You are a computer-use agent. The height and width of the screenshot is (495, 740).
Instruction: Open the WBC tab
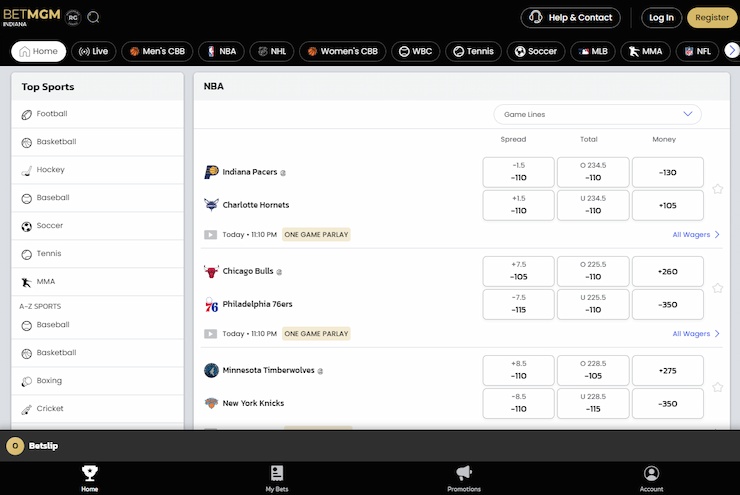[x=415, y=51]
